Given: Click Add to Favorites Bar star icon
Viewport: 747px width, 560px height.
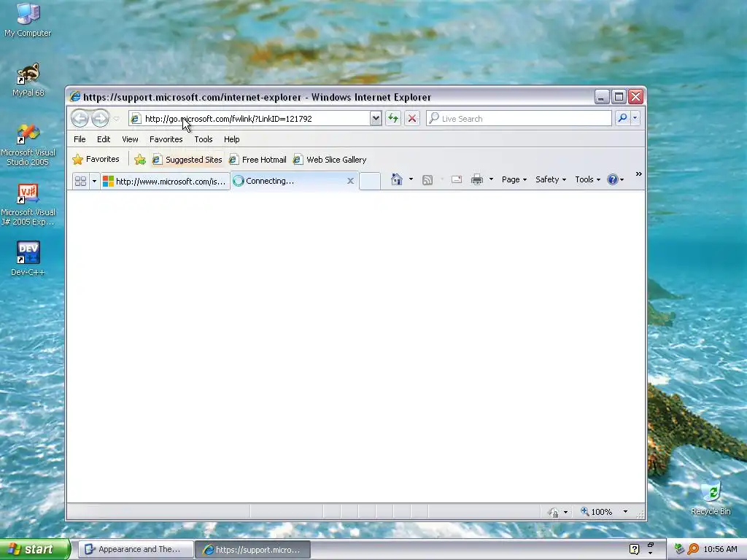Looking at the screenshot, I should (139, 160).
